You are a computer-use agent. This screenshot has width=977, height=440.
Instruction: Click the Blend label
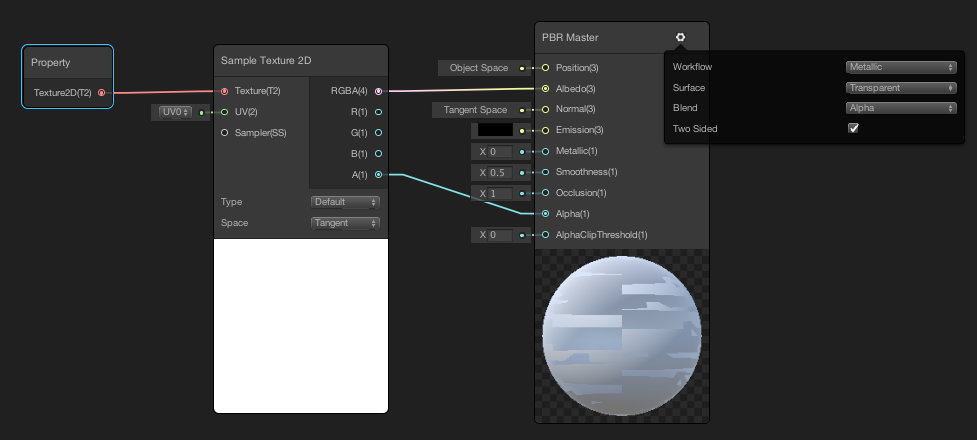[x=685, y=108]
